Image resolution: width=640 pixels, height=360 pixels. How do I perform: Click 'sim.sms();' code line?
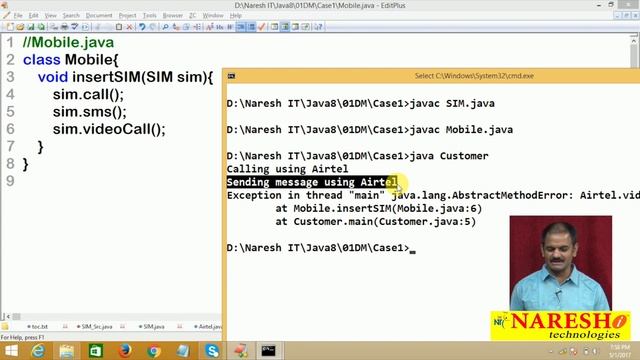coord(90,112)
